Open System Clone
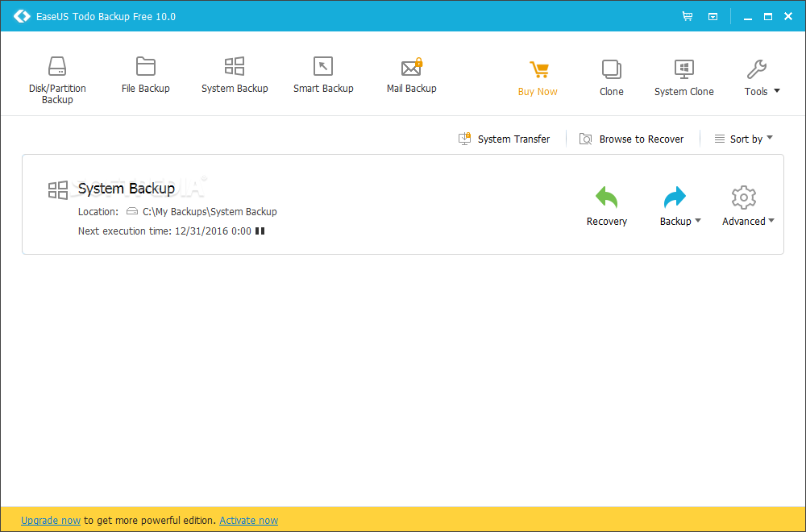 coord(683,77)
